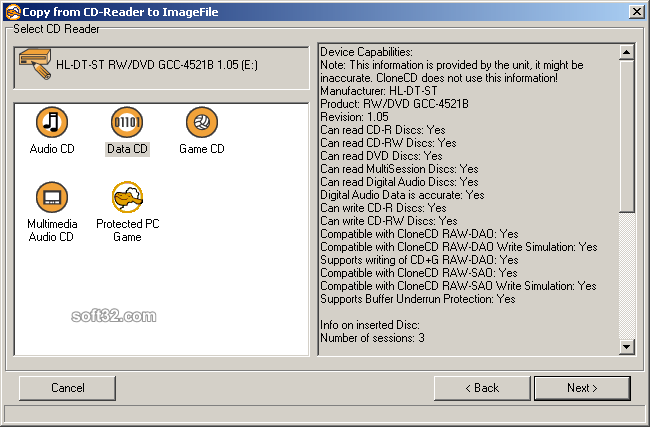The width and height of the screenshot is (650, 427).
Task: Choose the Data CD profile icon
Action: click(127, 122)
